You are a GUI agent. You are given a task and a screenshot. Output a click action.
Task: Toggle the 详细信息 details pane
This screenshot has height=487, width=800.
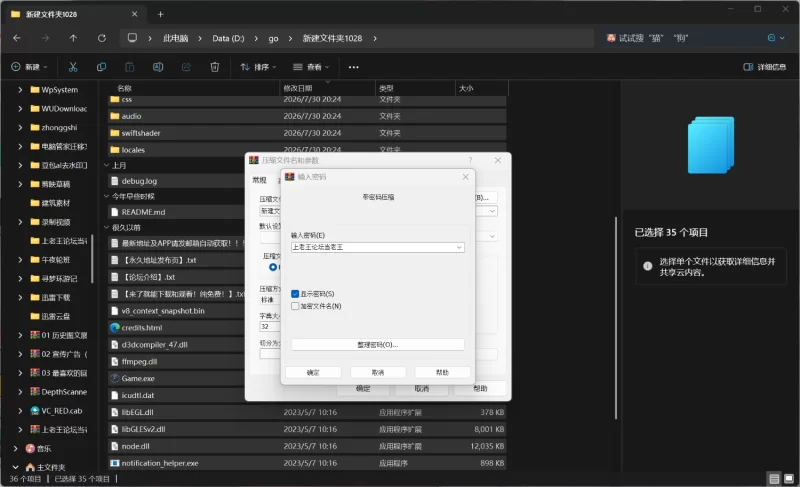point(764,67)
